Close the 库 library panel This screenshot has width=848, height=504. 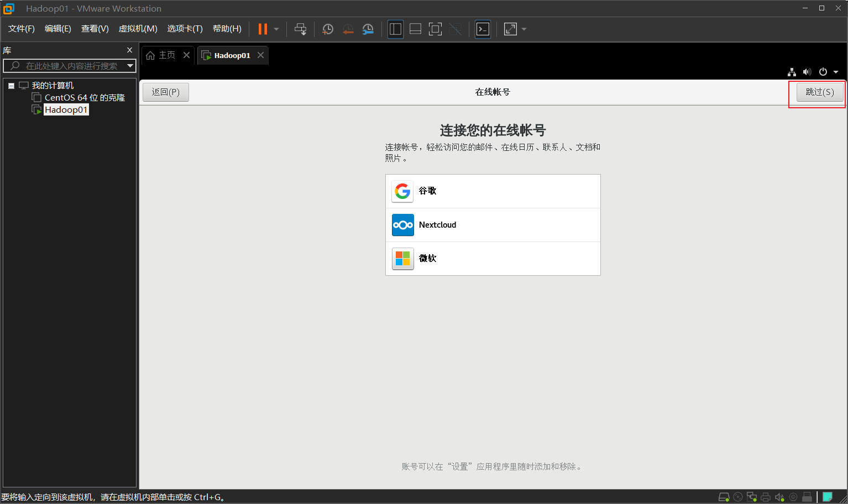click(129, 50)
